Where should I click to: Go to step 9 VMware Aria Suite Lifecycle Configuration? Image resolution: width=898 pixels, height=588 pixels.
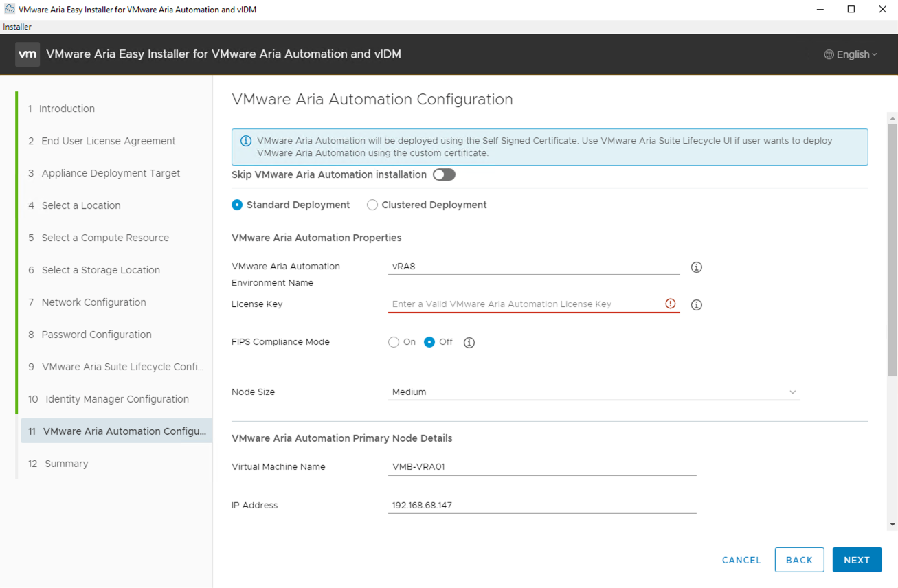click(x=115, y=367)
